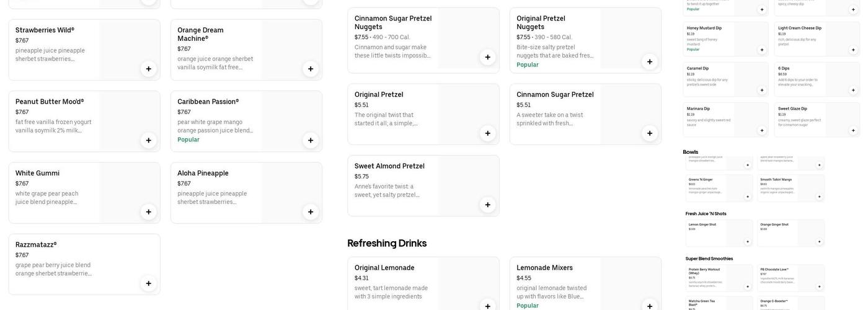The image size is (868, 310).
Task: Tap plus on Original Pretzel Nuggets
Action: coord(650,61)
